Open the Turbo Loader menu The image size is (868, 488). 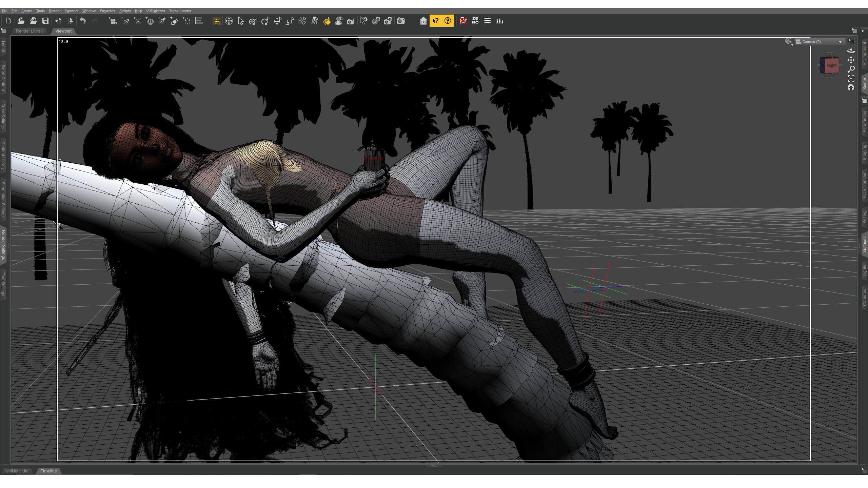(180, 11)
